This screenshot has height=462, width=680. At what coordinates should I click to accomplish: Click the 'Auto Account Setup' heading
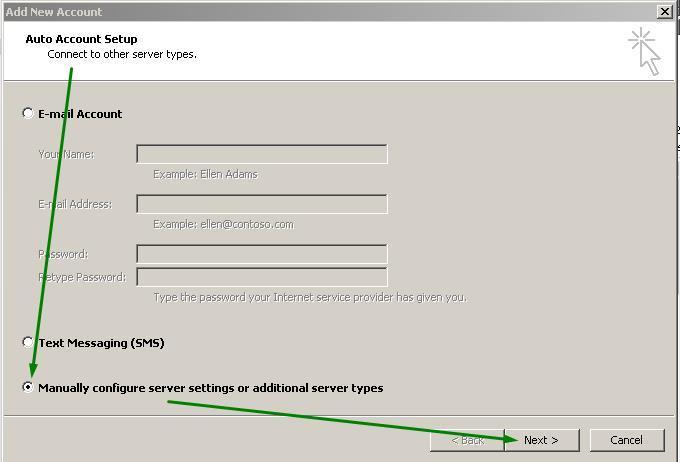tap(82, 39)
